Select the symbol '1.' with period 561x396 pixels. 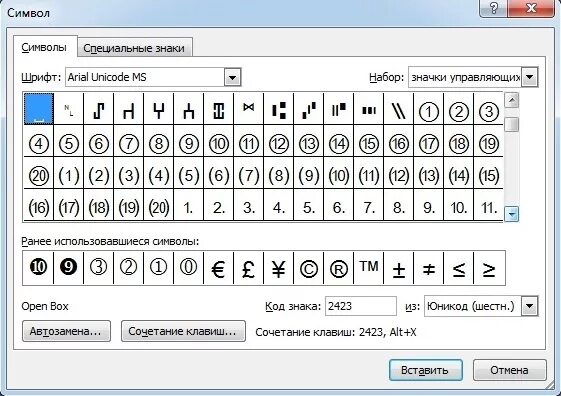pos(189,205)
